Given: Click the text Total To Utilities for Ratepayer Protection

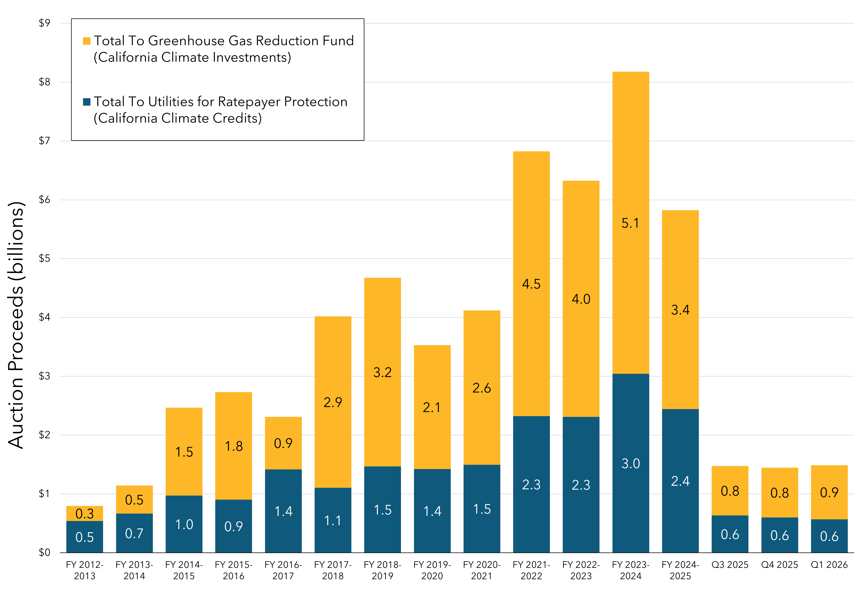Looking at the screenshot, I should 220,102.
